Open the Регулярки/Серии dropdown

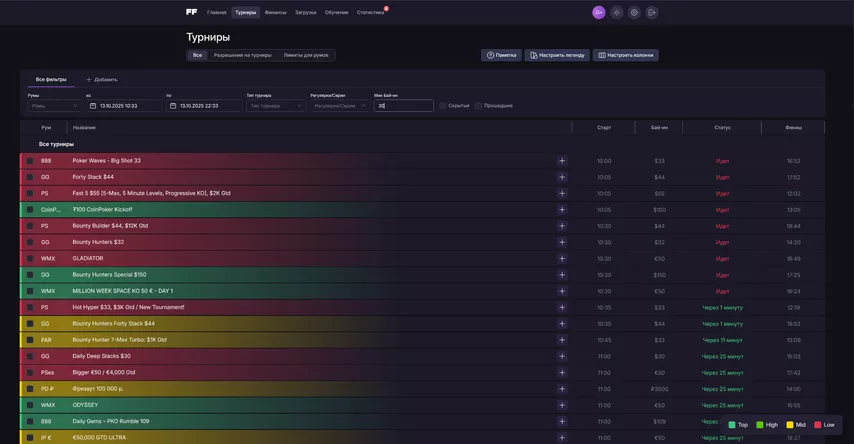(339, 105)
